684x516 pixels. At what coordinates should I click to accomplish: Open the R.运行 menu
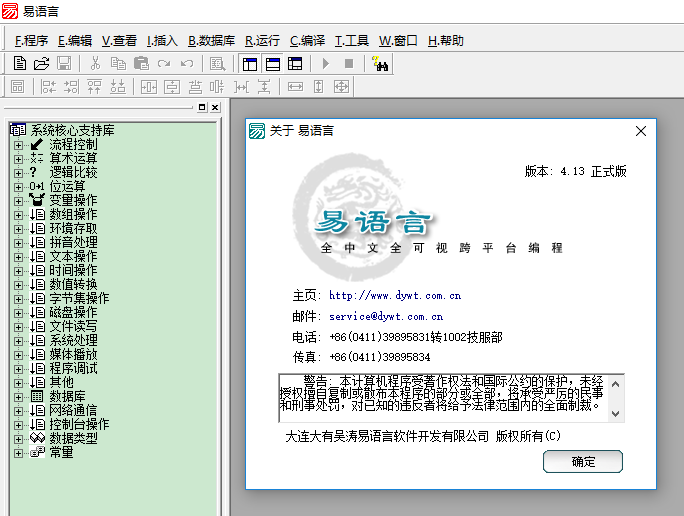262,41
